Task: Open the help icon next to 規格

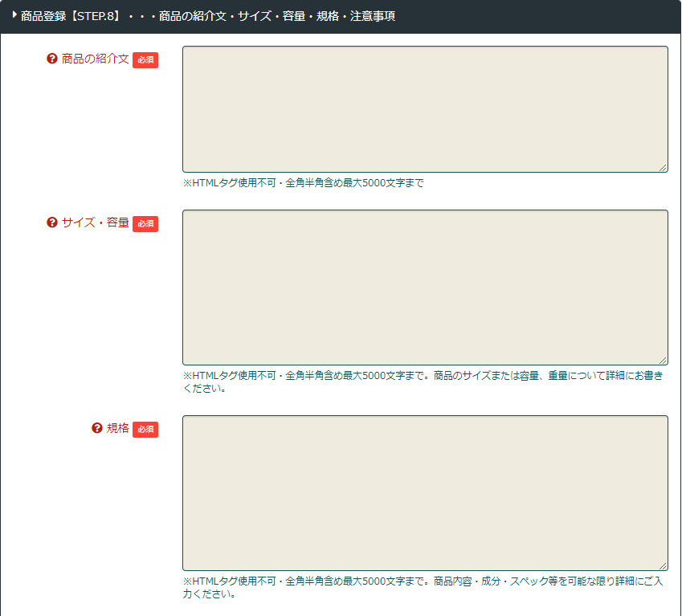Action: point(97,428)
